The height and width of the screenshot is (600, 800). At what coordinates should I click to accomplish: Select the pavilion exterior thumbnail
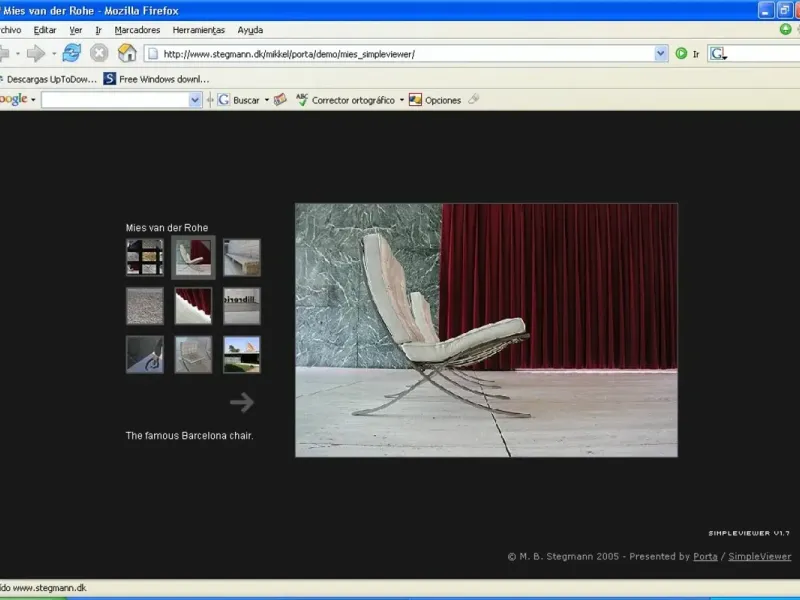(x=242, y=354)
